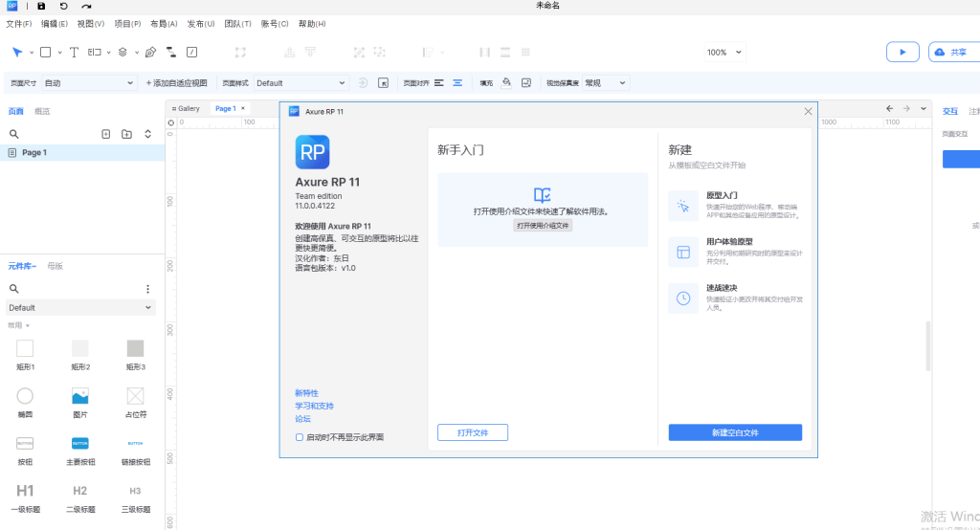Click the save icon in title bar
Viewport: 980px width, 530px height.
click(x=41, y=7)
